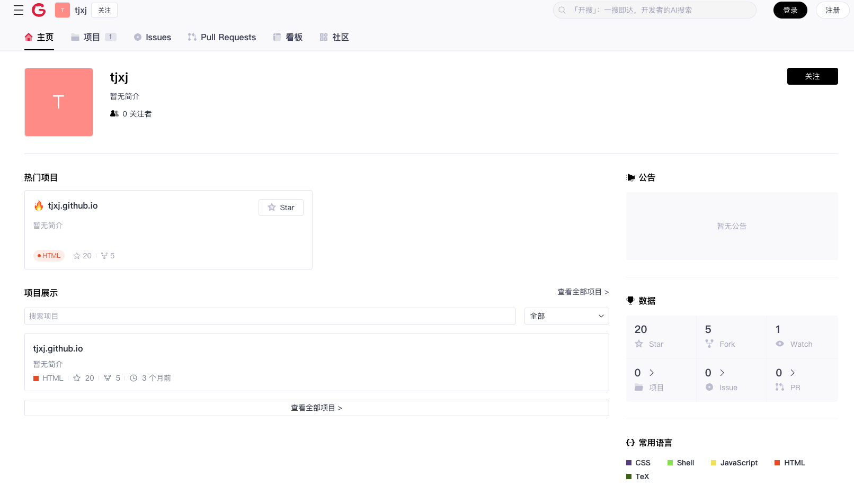The image size is (854, 504).
Task: Click the small tjxj avatar in header
Action: 63,10
